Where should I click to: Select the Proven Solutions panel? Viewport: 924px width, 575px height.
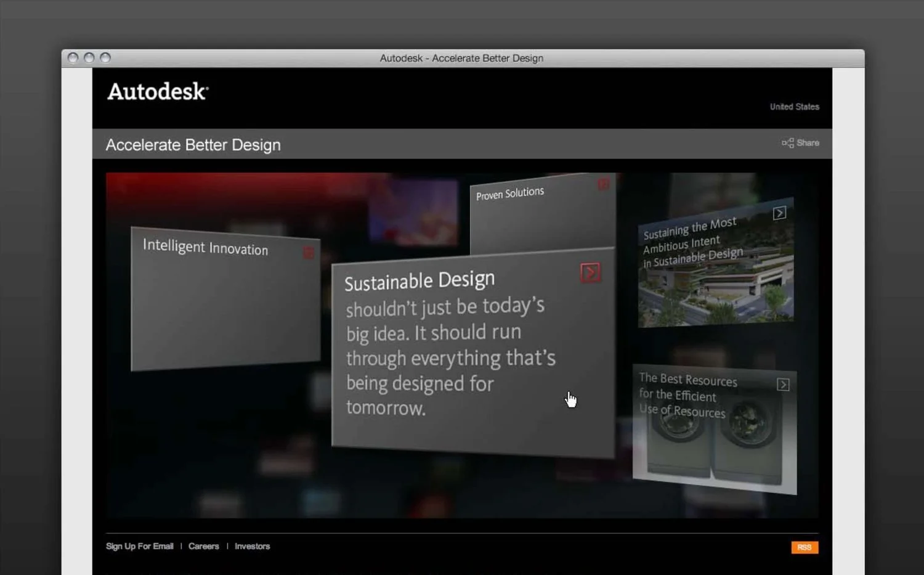[543, 214]
